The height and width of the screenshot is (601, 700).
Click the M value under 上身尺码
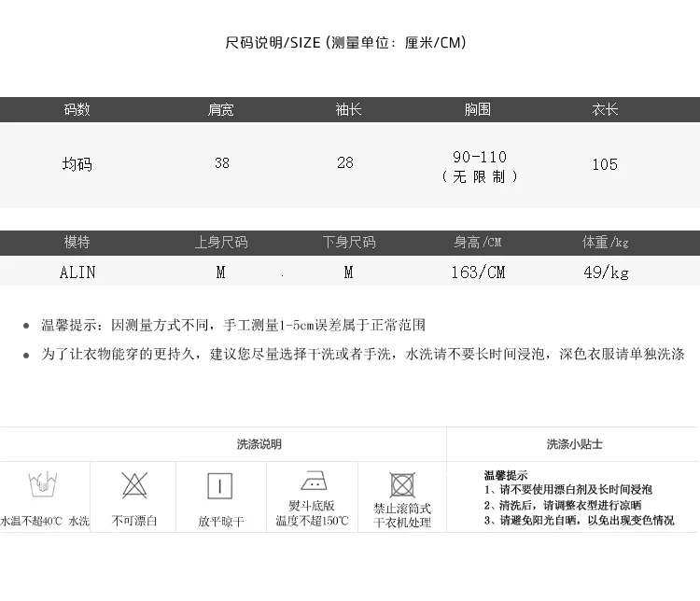click(x=220, y=273)
